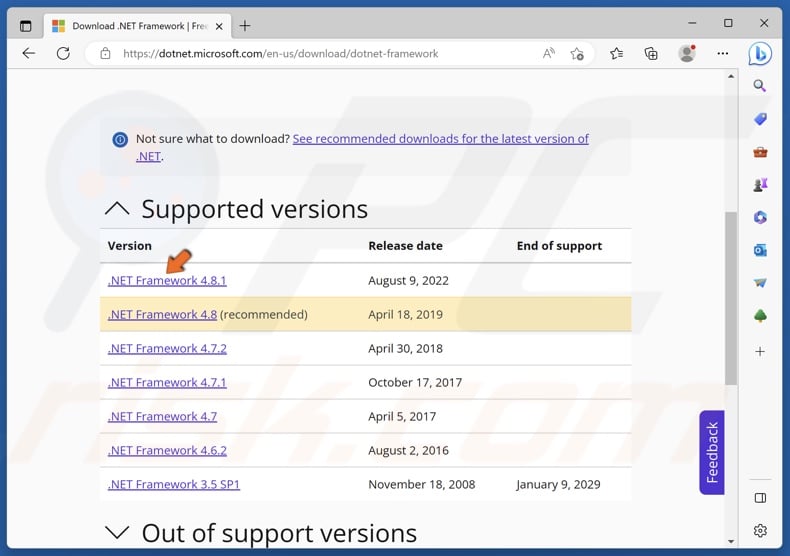790x556 pixels.
Task: View site information lock icon
Action: coord(105,53)
